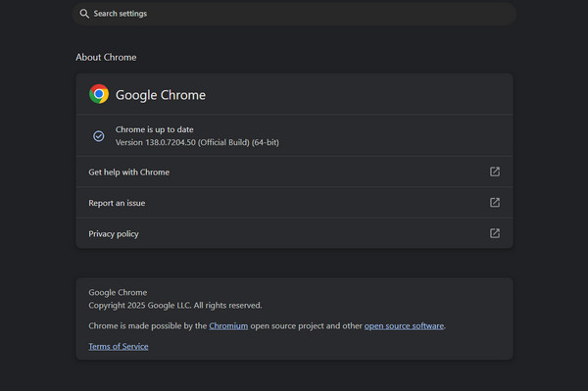Click the up-to-date checkmark icon

[x=99, y=135]
